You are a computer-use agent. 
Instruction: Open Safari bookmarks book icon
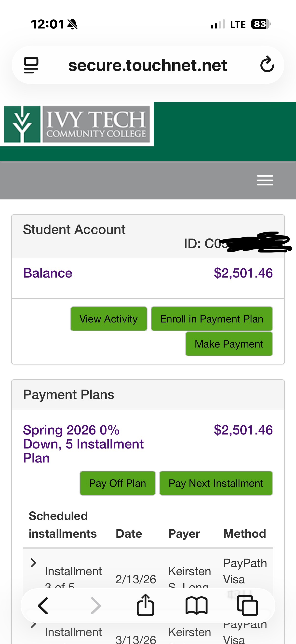tap(196, 605)
